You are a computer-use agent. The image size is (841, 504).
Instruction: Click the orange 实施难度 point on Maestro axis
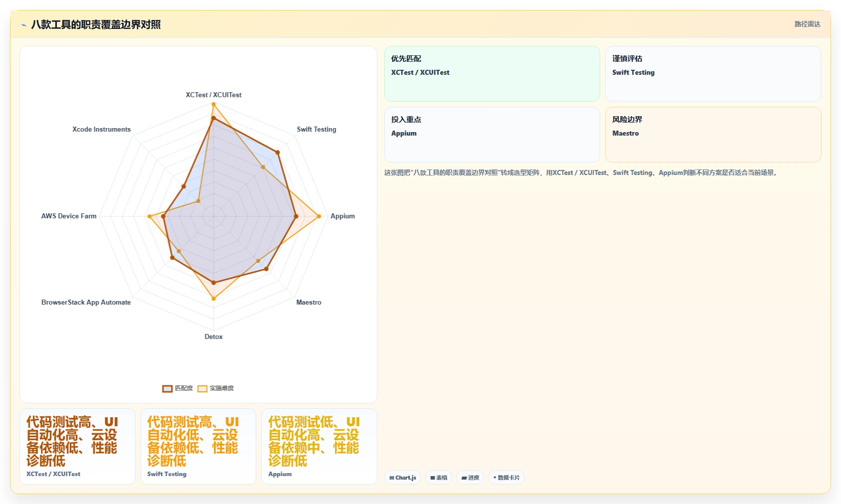pos(258,261)
